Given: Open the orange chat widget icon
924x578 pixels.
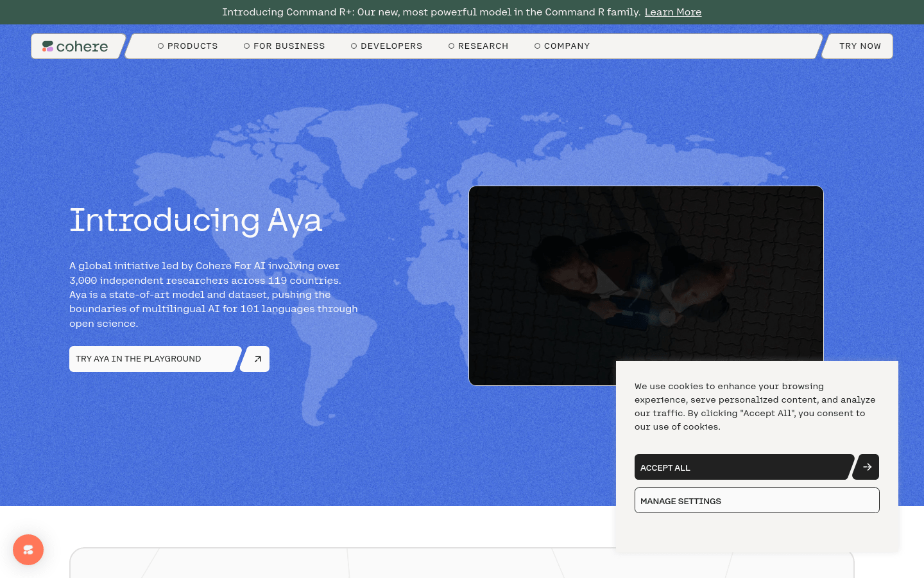Looking at the screenshot, I should click(x=28, y=550).
